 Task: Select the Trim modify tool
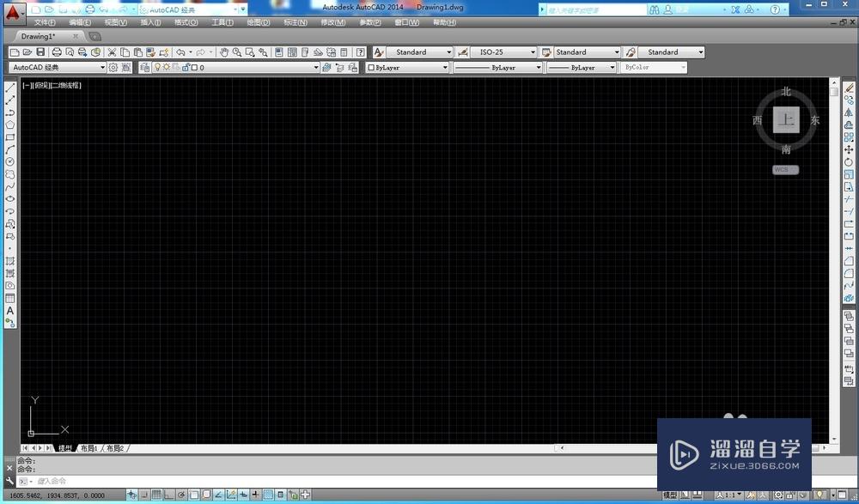[849, 199]
